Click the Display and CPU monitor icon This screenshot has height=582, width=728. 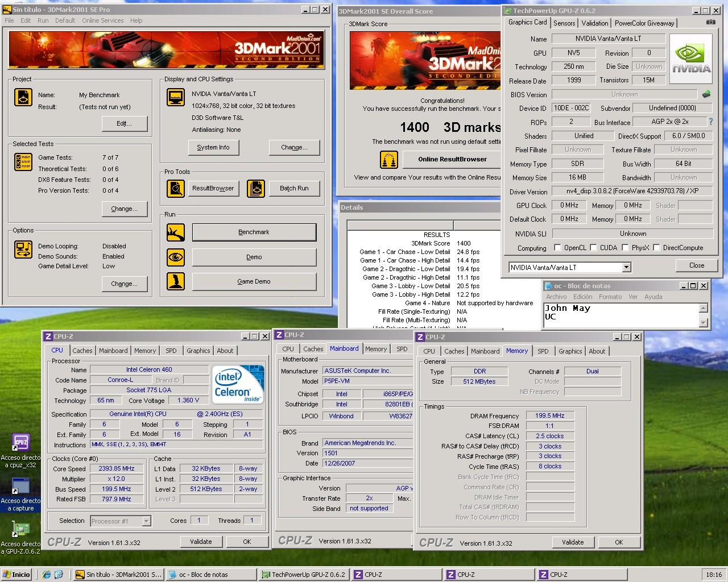(x=176, y=97)
